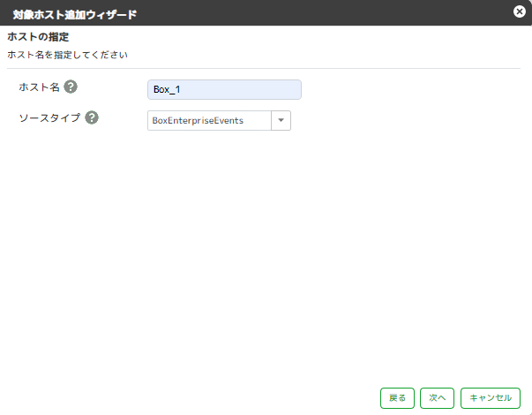
Task: Close the 対象ホスト追加ウィザード dialog with X icon
Action: pyautogui.click(x=519, y=11)
